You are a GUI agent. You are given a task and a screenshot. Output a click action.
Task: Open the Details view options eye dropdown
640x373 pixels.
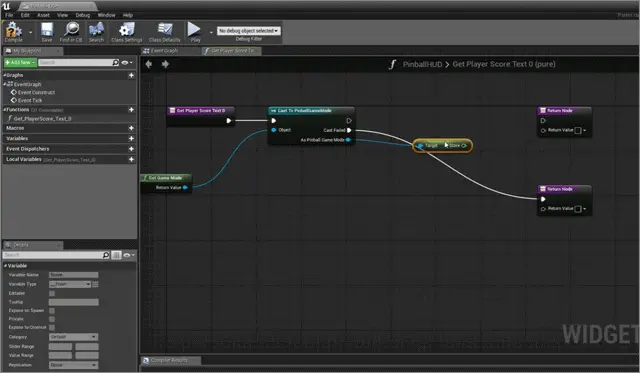[x=129, y=255]
